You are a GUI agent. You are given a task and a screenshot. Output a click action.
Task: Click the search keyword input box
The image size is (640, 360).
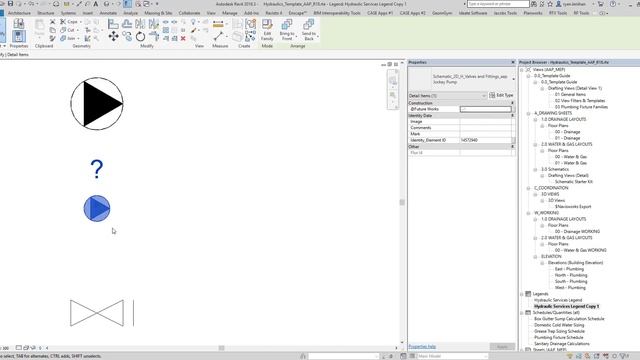coord(498,4)
